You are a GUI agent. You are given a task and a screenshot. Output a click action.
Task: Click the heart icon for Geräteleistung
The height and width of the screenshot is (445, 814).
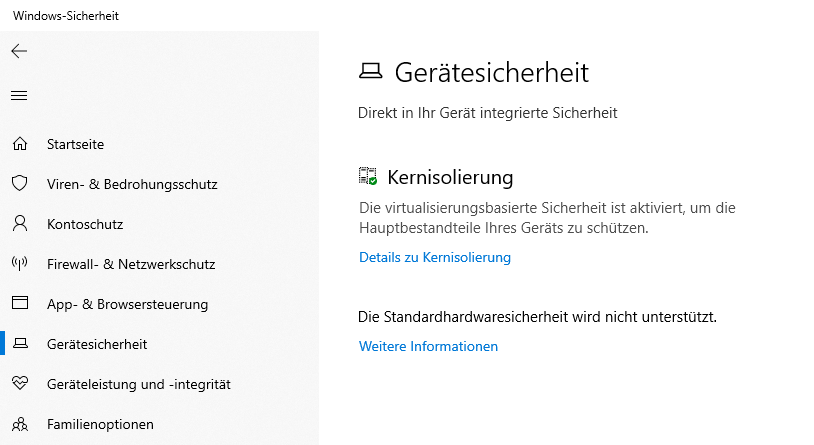[19, 383]
